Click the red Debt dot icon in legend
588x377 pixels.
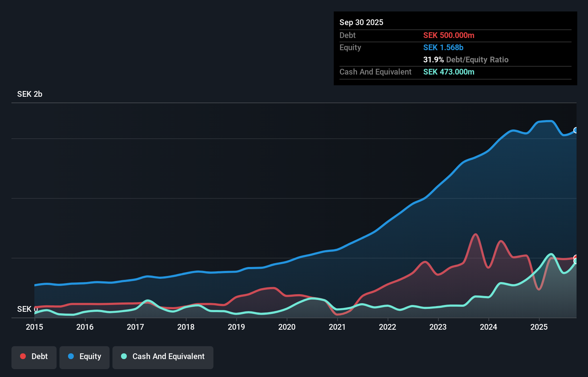point(23,356)
